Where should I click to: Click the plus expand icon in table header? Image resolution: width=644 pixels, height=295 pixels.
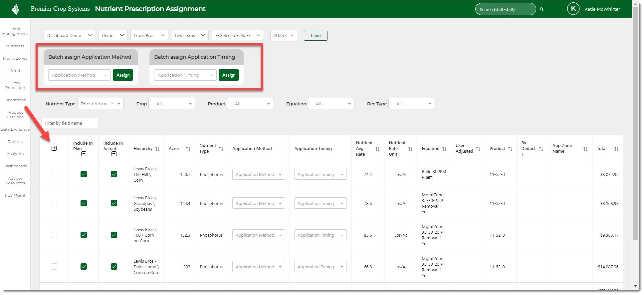[x=54, y=148]
